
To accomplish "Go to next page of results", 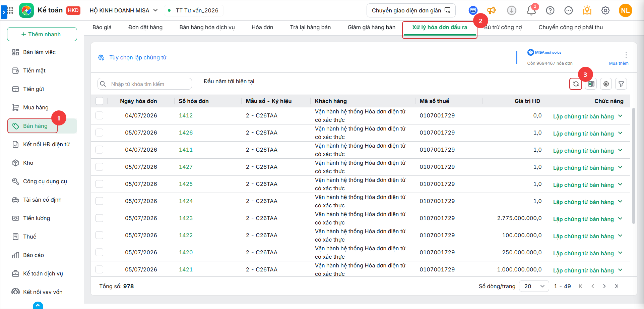I will 604,286.
